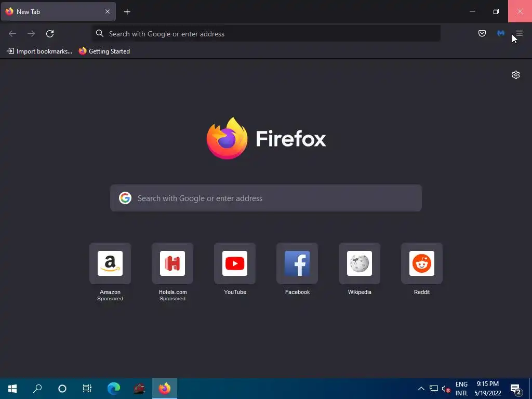This screenshot has width=532, height=399.
Task: Personalize new tab with gear icon
Action: tap(516, 75)
